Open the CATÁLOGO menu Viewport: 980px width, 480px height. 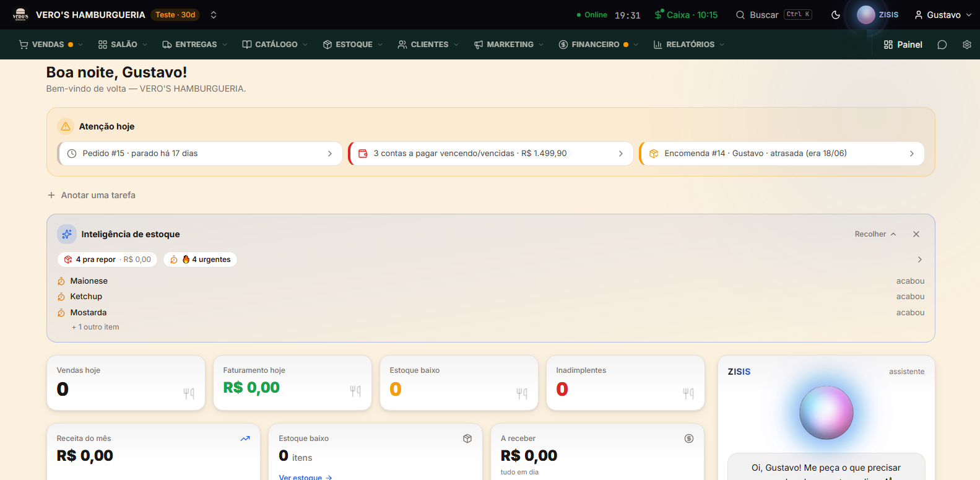click(x=275, y=45)
